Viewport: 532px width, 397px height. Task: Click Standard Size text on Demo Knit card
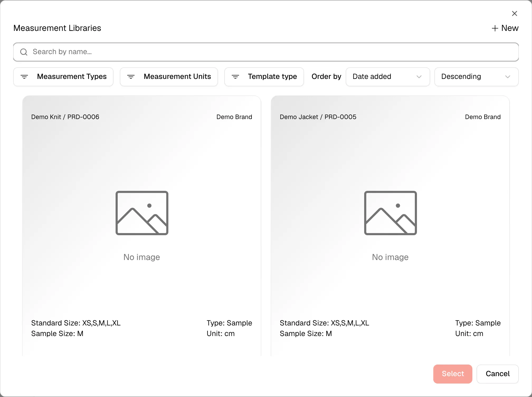pos(76,323)
